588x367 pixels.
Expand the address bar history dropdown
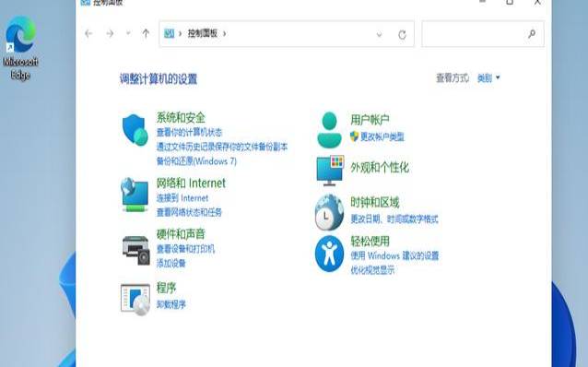point(379,35)
